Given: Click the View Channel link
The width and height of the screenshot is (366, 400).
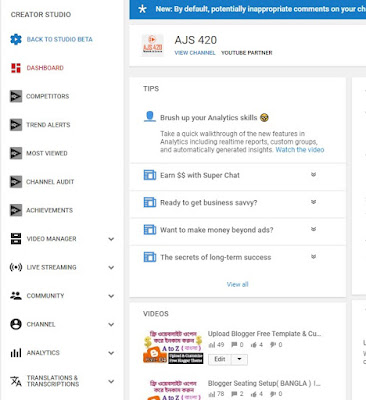Looking at the screenshot, I should coord(195,53).
